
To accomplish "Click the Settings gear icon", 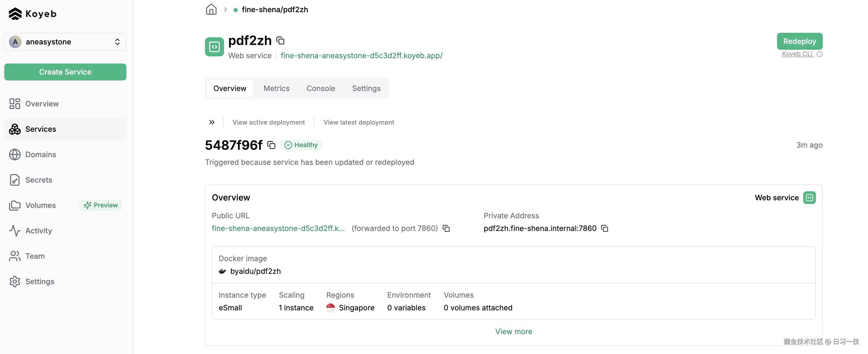I will (15, 282).
